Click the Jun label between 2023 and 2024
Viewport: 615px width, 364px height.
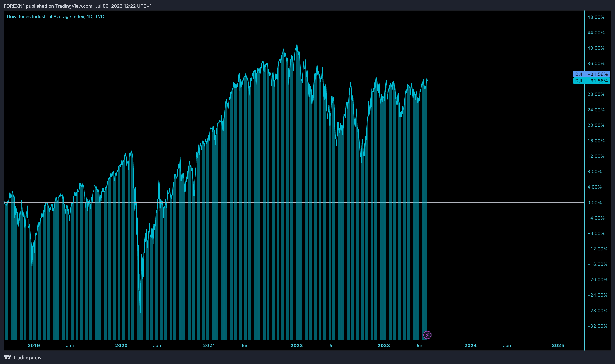pos(420,345)
